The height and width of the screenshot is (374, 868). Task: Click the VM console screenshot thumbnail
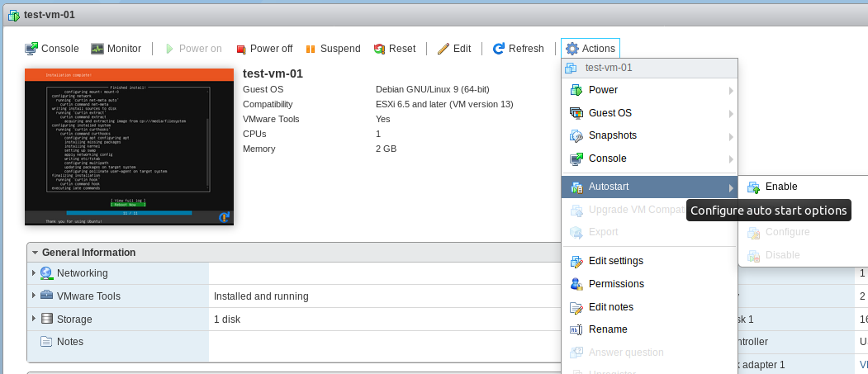[x=129, y=147]
